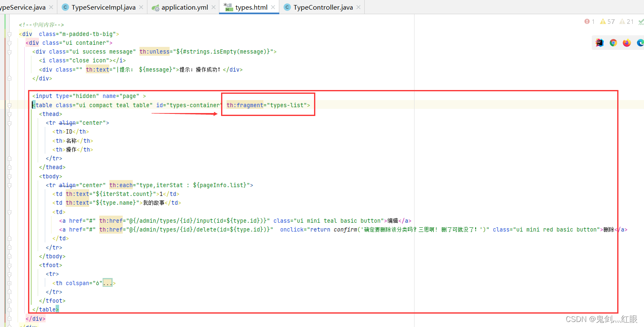Click the <th>名称</th> header line
644x327 pixels.
[73, 141]
